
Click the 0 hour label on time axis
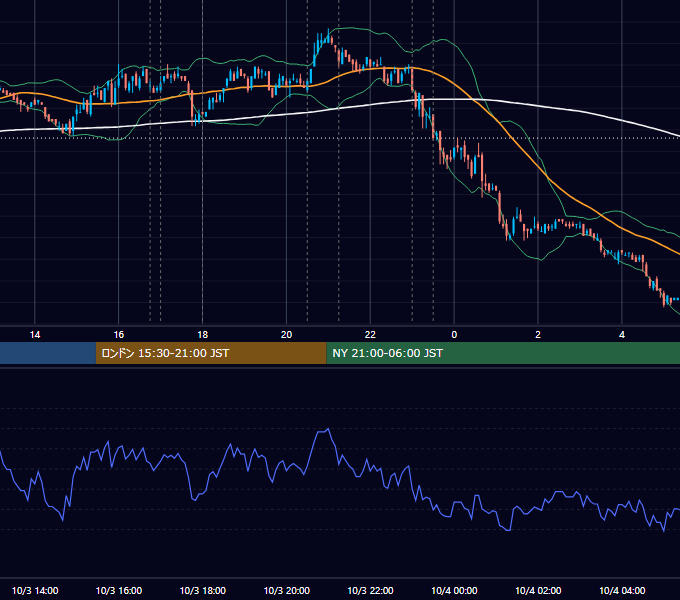[x=454, y=335]
